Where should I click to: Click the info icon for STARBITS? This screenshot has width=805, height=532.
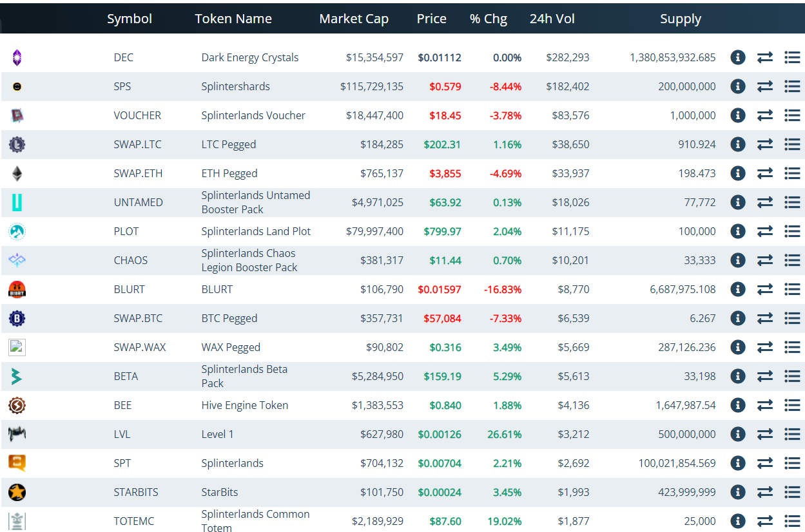738,492
